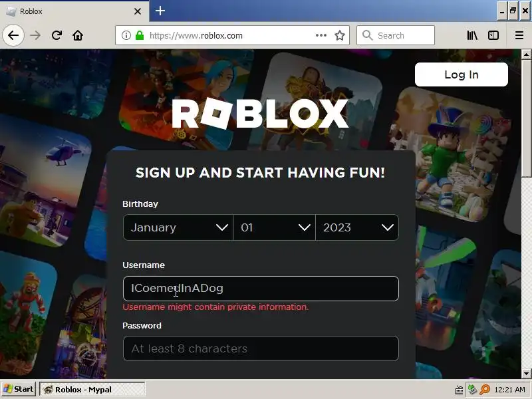532x399 pixels.
Task: Show site information icon in address bar
Action: point(126,35)
